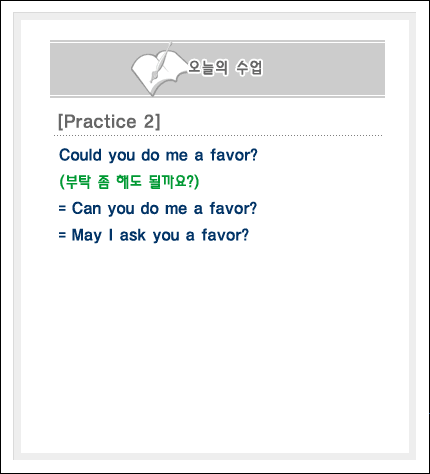Image resolution: width=430 pixels, height=474 pixels.
Task: Click the word 'Could' in the first sentence
Action: (80, 155)
